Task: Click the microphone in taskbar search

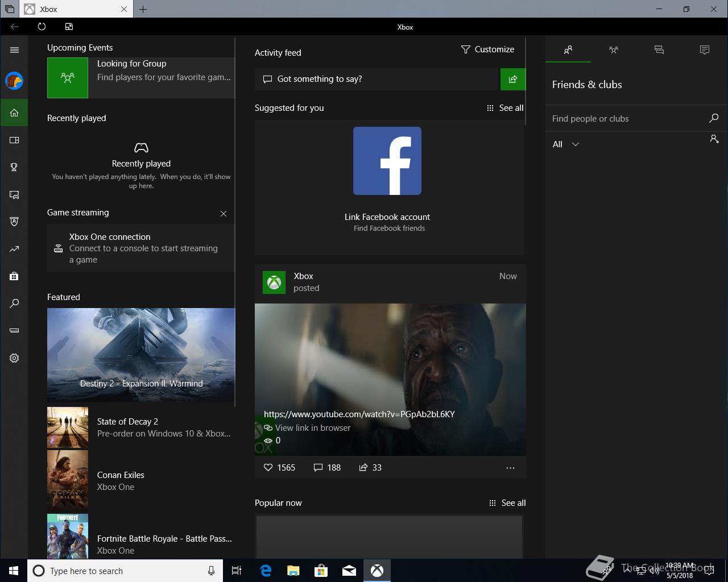Action: pos(211,571)
